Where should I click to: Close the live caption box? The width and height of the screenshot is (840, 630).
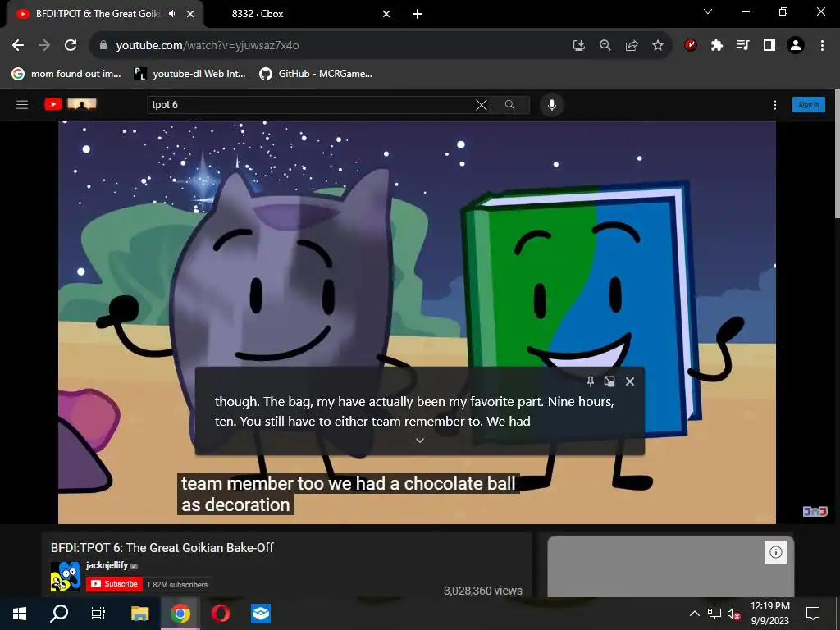[630, 381]
